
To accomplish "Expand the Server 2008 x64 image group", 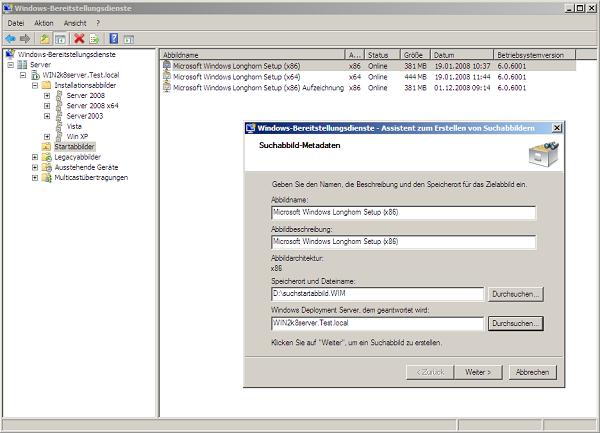I will point(47,106).
